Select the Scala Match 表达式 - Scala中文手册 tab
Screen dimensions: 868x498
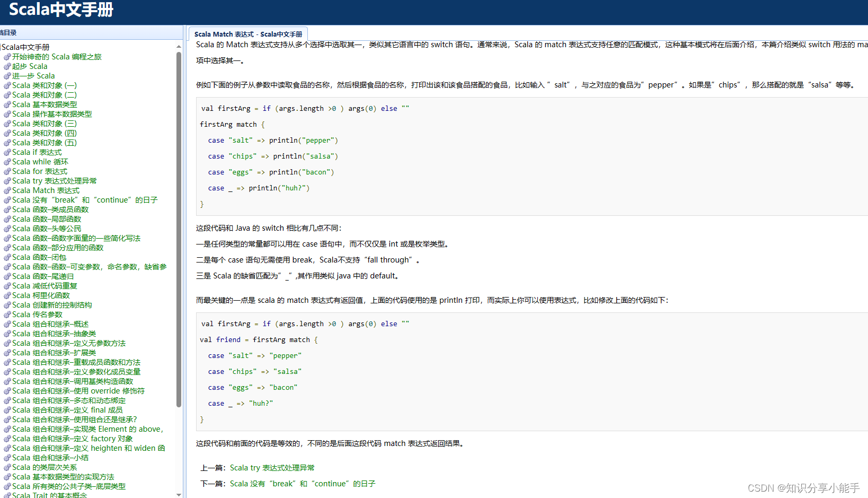[248, 34]
